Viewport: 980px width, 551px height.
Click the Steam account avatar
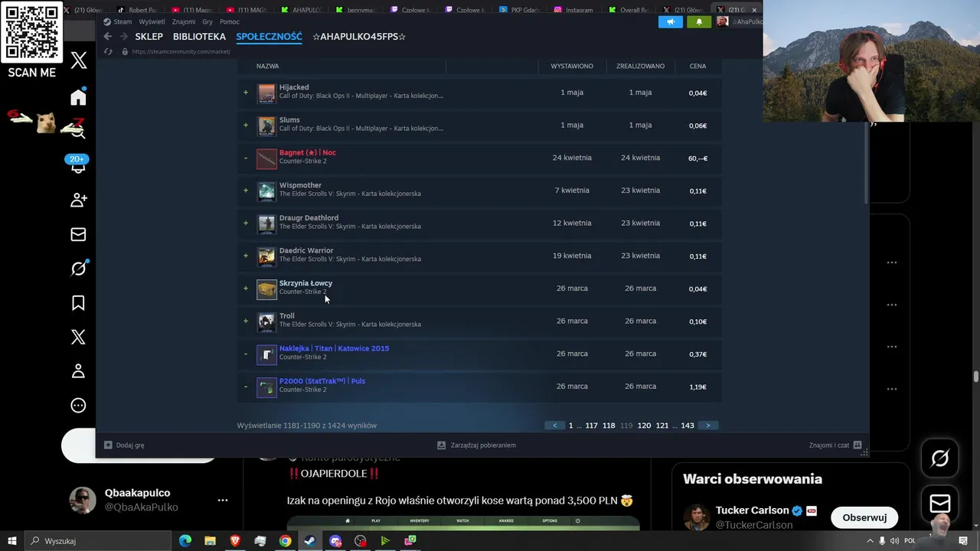pyautogui.click(x=722, y=22)
